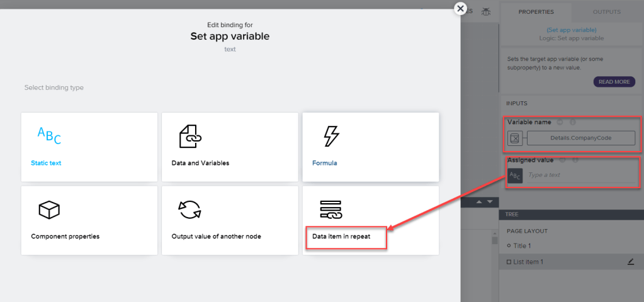Open the debugger bug icon
This screenshot has width=644, height=302.
[486, 11]
